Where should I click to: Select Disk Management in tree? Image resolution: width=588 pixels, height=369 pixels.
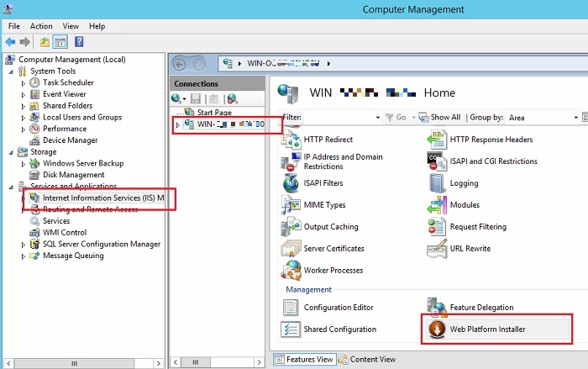[x=74, y=175]
